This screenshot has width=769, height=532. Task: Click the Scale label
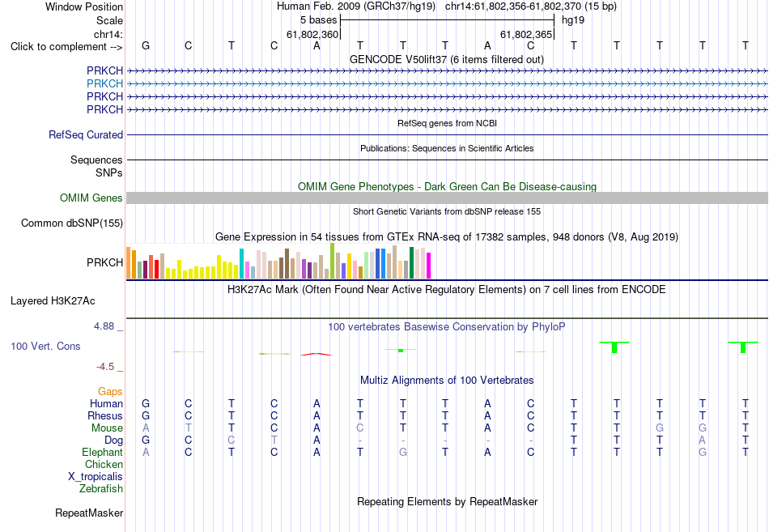pos(109,20)
